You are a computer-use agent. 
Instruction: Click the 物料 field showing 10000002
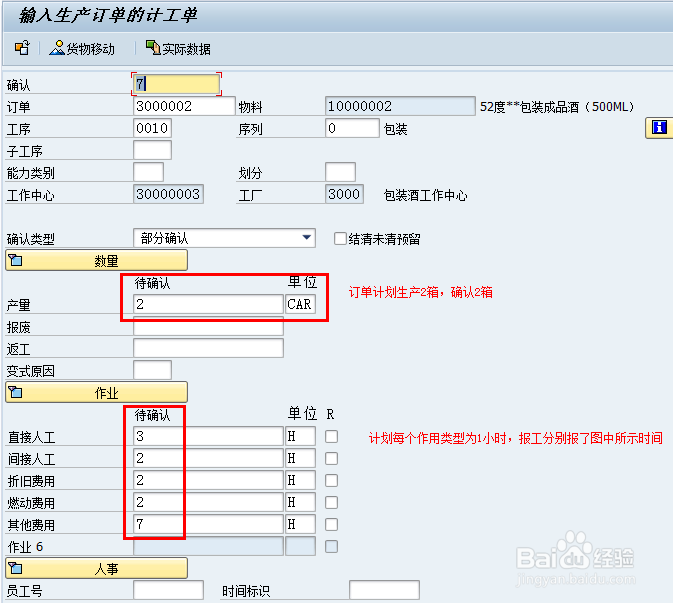400,106
